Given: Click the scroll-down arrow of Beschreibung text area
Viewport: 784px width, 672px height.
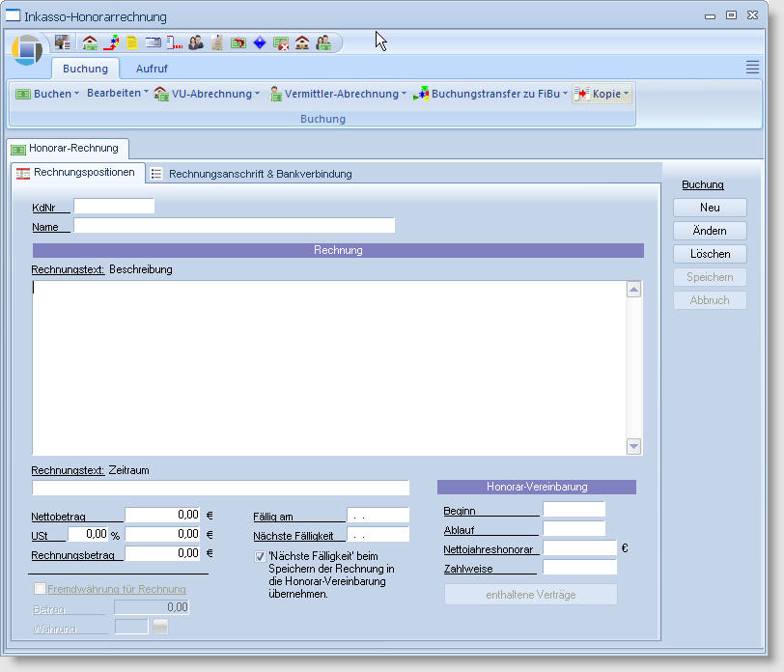Looking at the screenshot, I should pos(633,446).
